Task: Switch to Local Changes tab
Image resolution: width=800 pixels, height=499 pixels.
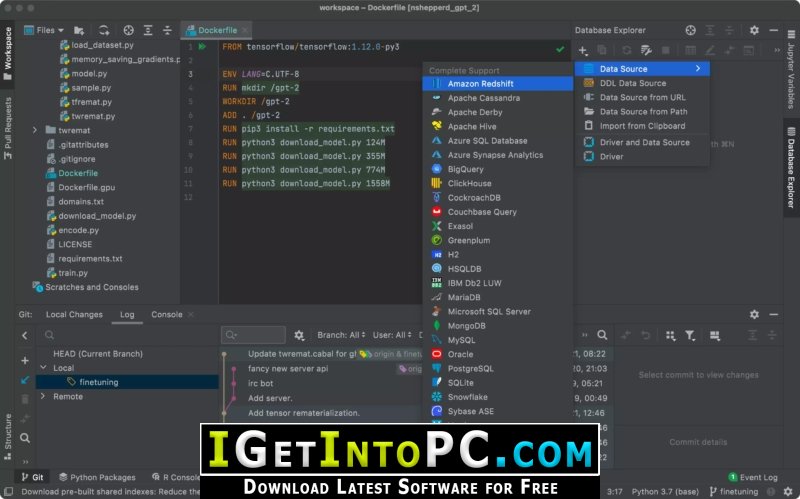Action: 74,314
